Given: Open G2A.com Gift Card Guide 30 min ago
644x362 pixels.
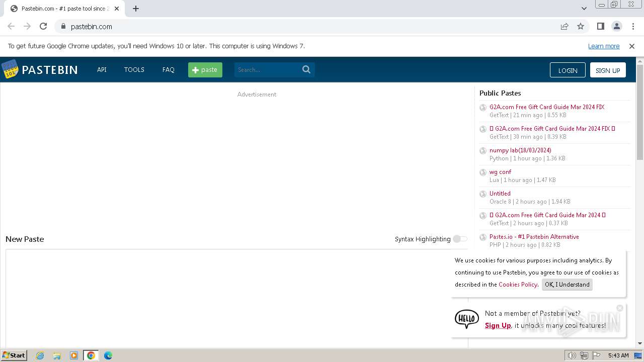Looking at the screenshot, I should 552,129.
